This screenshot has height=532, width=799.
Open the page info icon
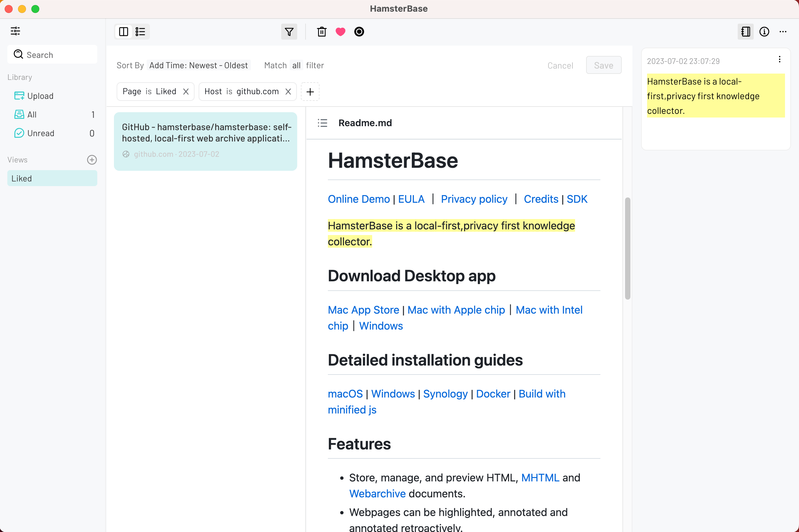coord(764,32)
